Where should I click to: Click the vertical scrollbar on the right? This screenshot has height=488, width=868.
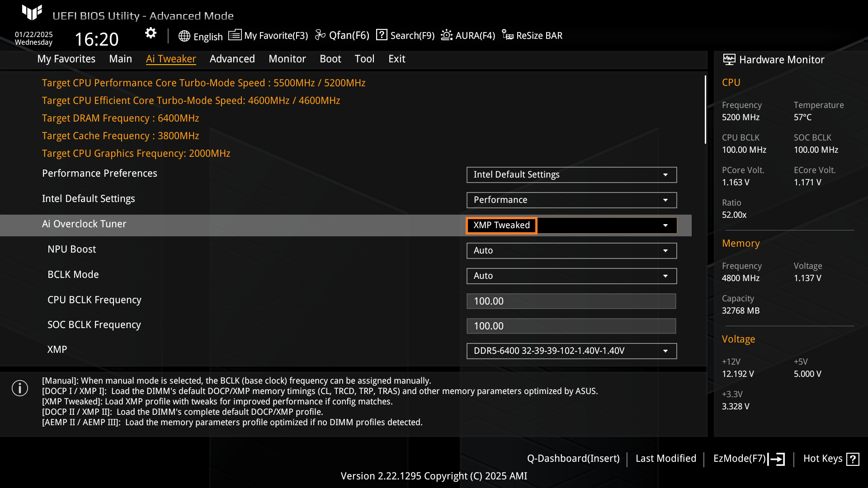tap(706, 108)
